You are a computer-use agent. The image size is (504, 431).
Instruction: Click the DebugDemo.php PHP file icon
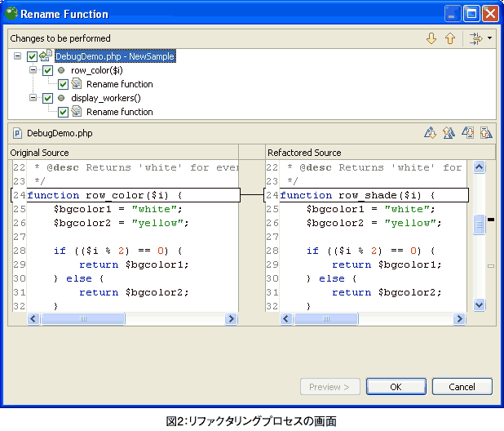pyautogui.click(x=17, y=133)
